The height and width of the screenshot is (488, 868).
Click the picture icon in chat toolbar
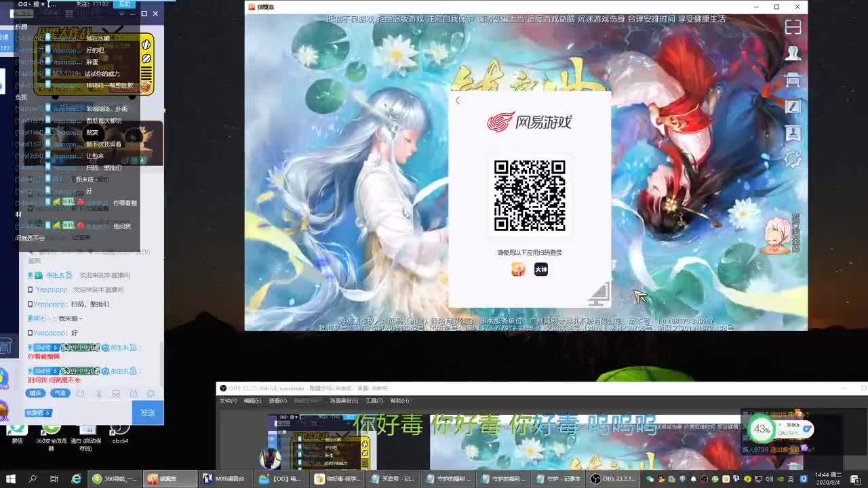[116, 393]
